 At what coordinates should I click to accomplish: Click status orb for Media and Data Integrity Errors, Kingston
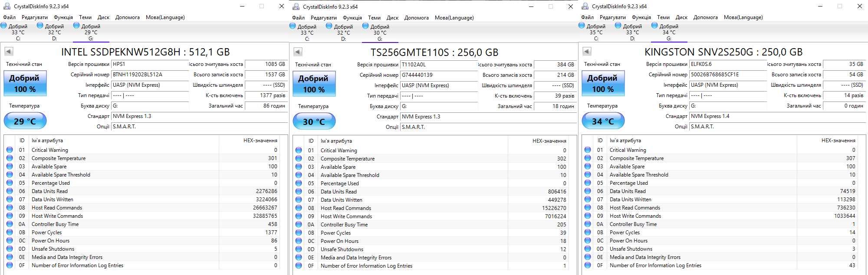coord(588,257)
